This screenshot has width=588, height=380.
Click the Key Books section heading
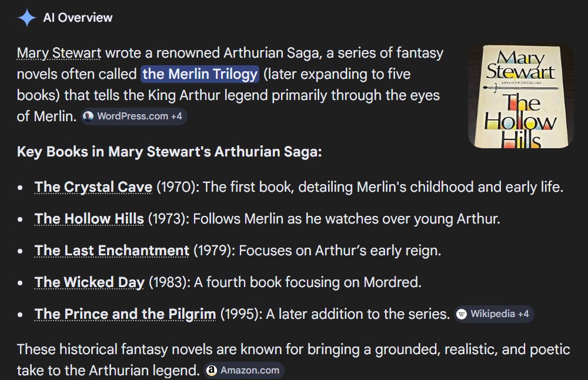coord(169,152)
